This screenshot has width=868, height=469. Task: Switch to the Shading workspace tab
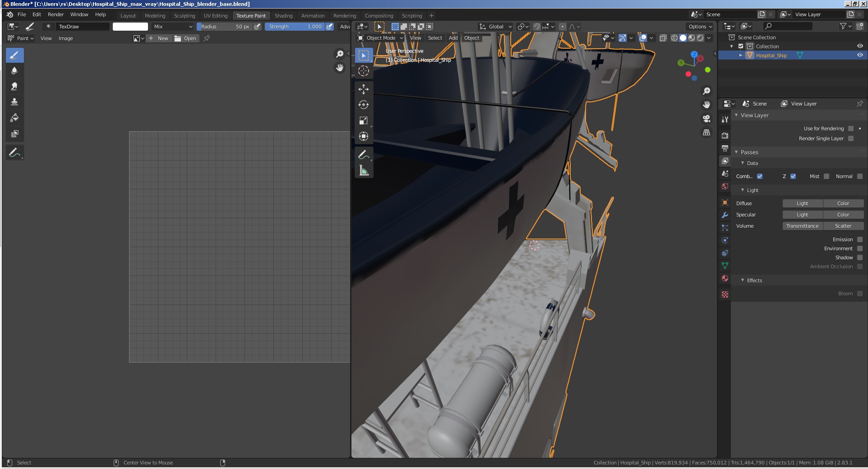283,15
